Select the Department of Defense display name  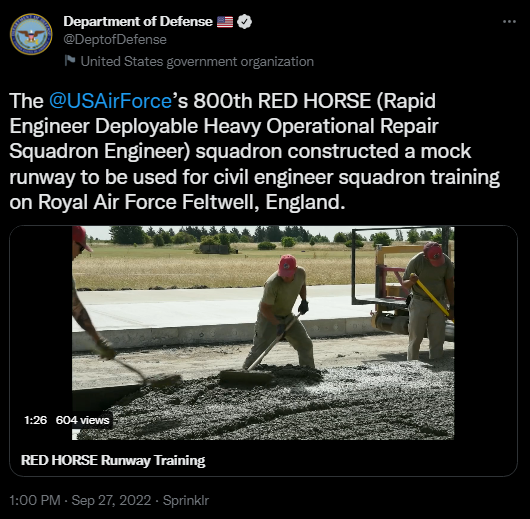pos(138,21)
